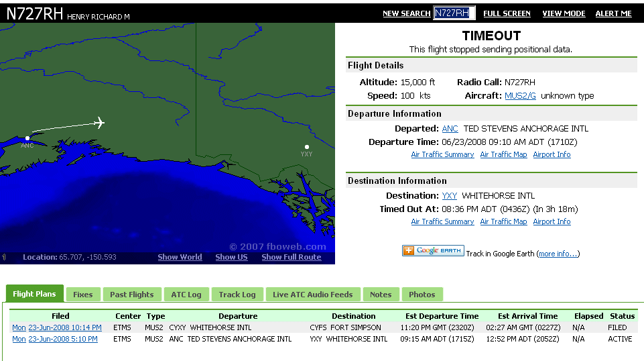Click the FILED status cell
This screenshot has height=361, width=644.
coord(617,327)
